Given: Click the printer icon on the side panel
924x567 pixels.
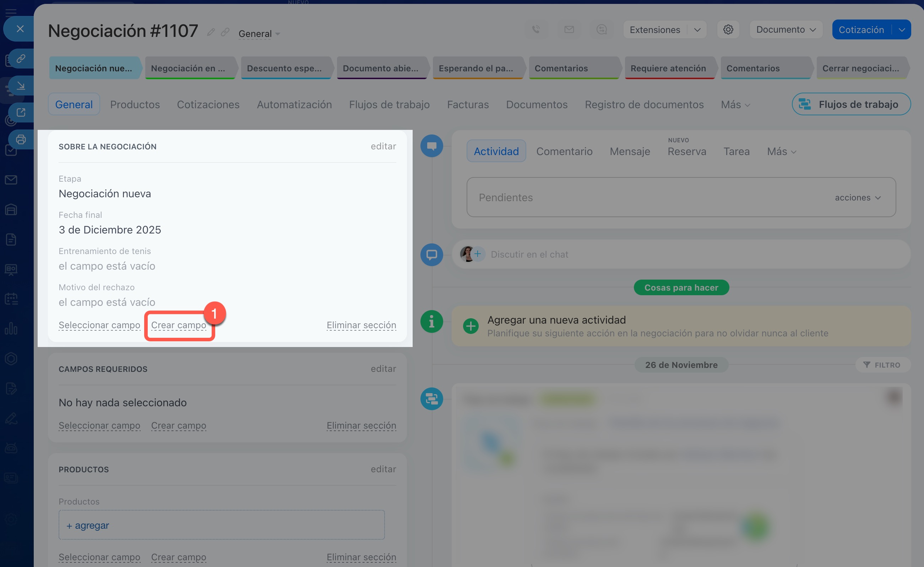Looking at the screenshot, I should 21,139.
